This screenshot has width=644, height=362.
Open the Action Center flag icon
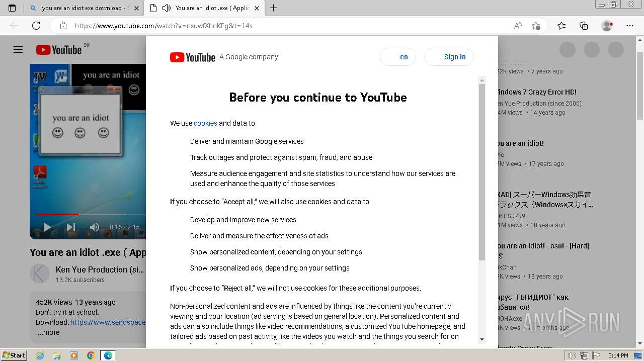click(x=596, y=355)
